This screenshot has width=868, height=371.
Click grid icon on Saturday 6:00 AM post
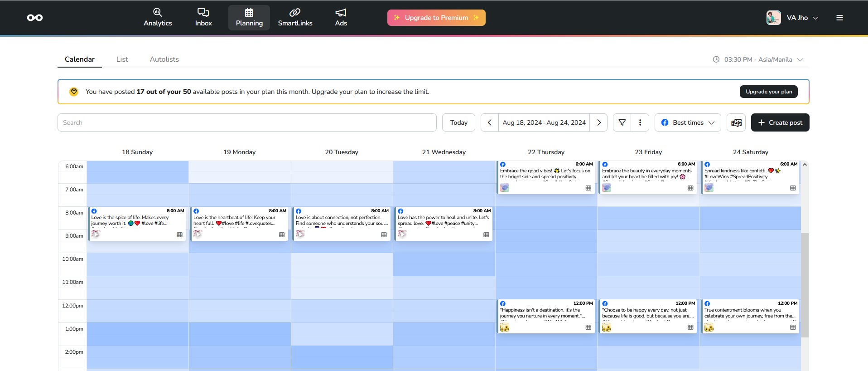click(793, 188)
